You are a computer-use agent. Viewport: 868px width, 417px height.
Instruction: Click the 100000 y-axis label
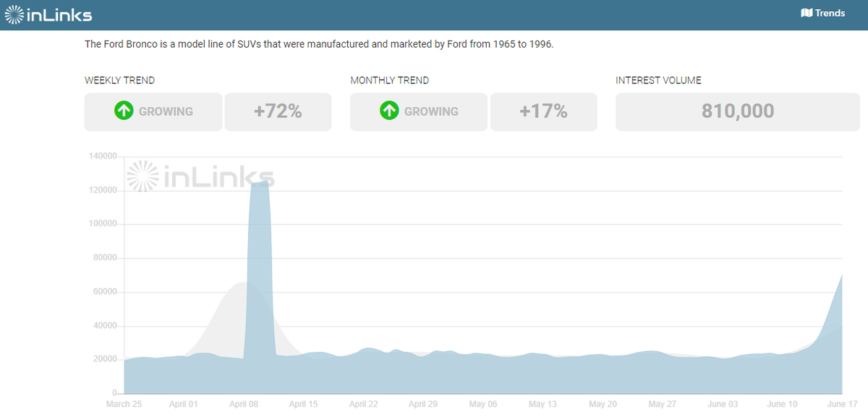pos(102,224)
